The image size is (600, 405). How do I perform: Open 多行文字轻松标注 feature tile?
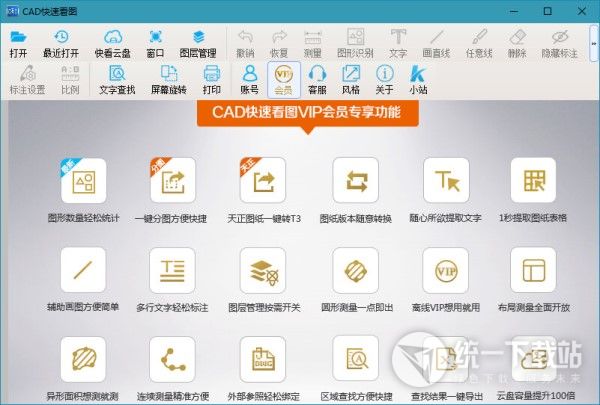[172, 271]
